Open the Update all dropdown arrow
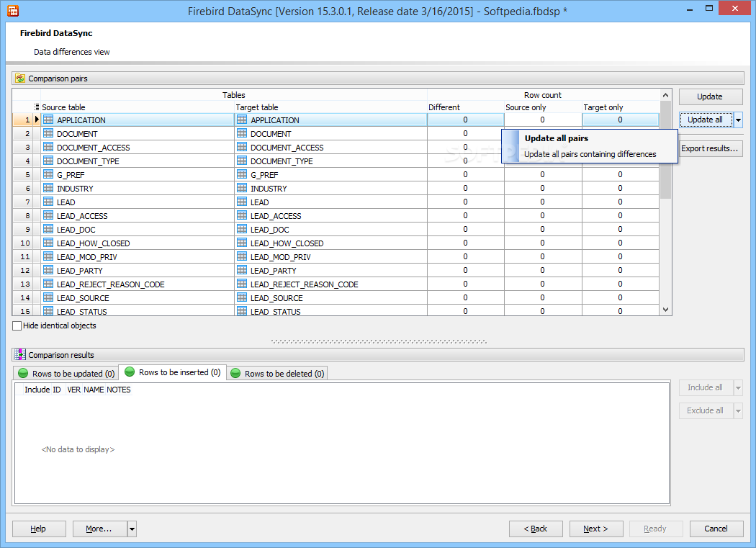Viewport: 756px width, 548px height. [738, 120]
